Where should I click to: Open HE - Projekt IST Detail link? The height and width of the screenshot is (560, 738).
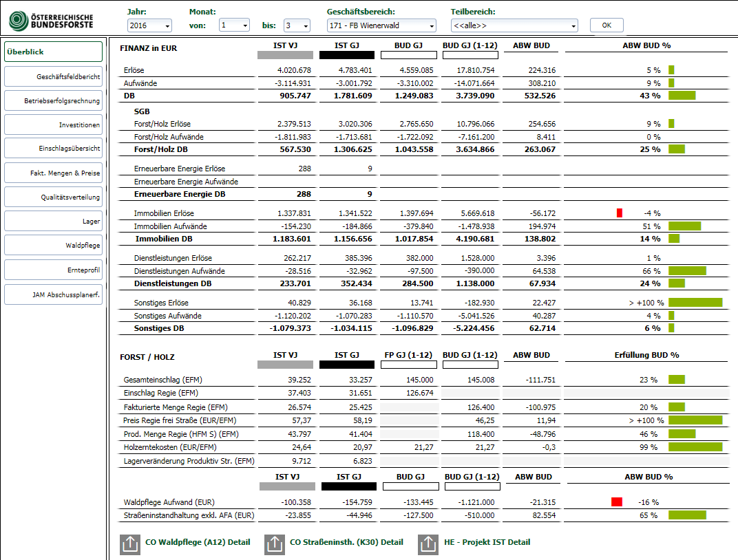click(487, 542)
